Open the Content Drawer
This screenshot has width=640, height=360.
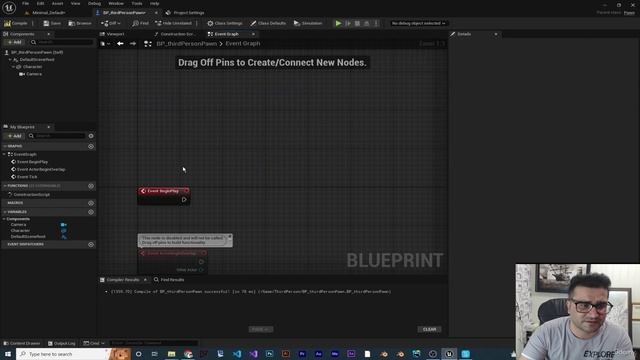(22, 343)
